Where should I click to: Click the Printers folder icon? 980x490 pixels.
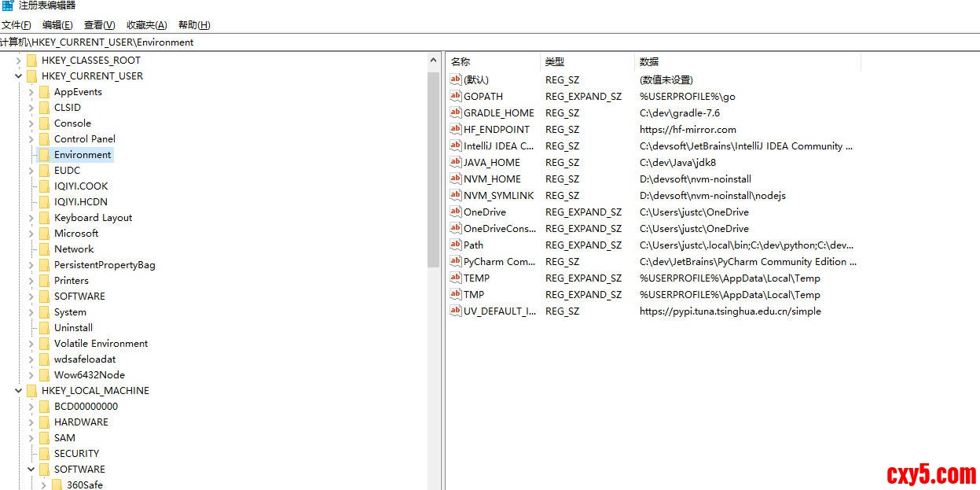44,281
